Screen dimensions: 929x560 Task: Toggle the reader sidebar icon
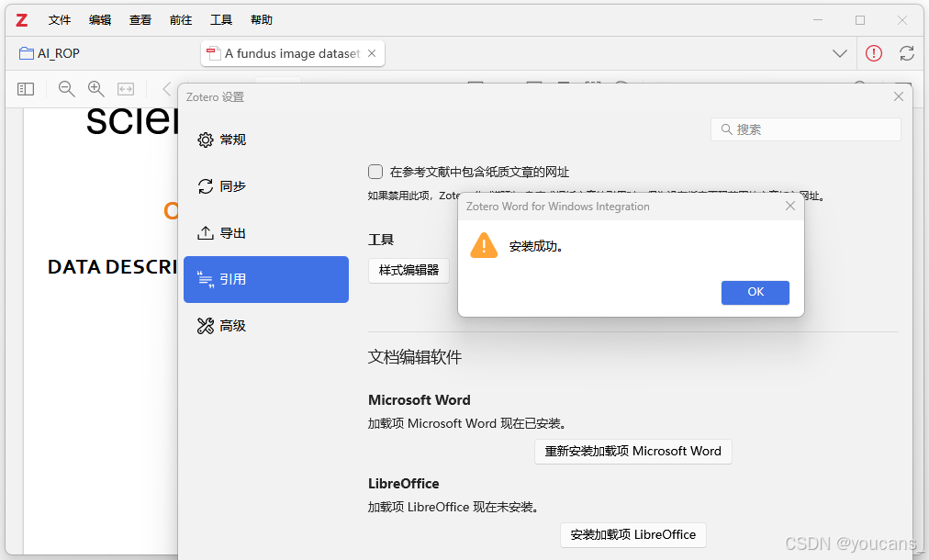(26, 89)
